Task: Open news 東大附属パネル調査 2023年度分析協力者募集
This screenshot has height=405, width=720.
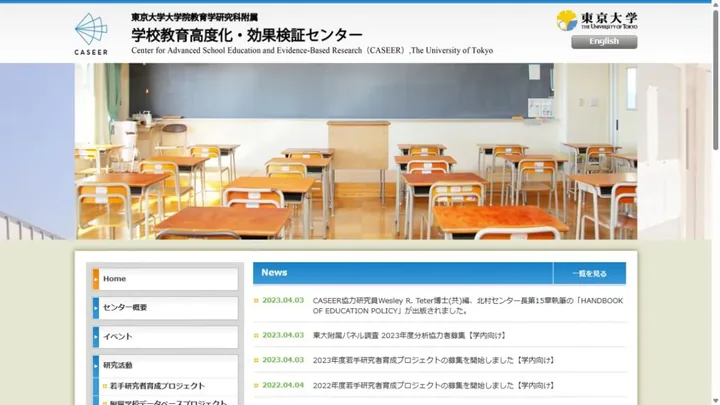Action: point(410,336)
